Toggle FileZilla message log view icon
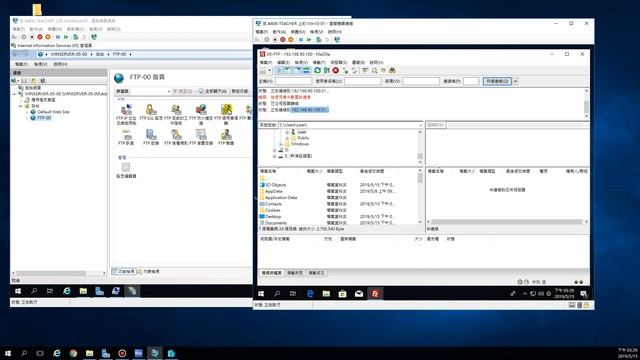The width and height of the screenshot is (640, 360). click(280, 71)
